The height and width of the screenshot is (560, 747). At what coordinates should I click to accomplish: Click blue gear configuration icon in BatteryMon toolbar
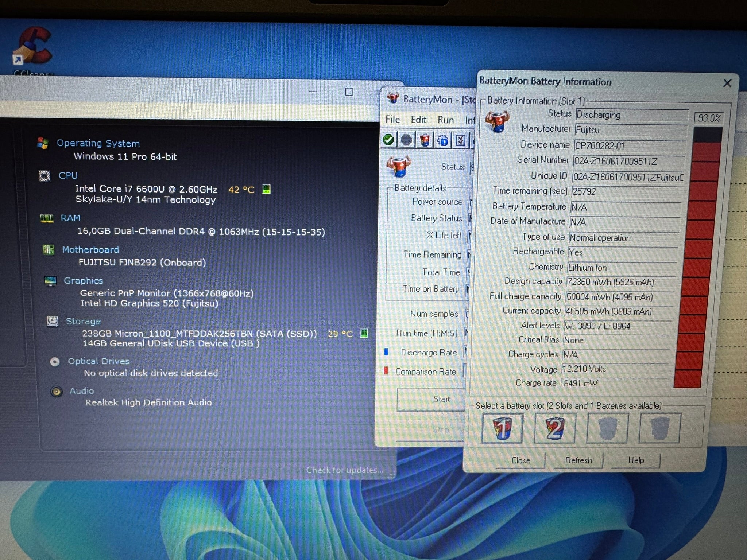pyautogui.click(x=443, y=140)
